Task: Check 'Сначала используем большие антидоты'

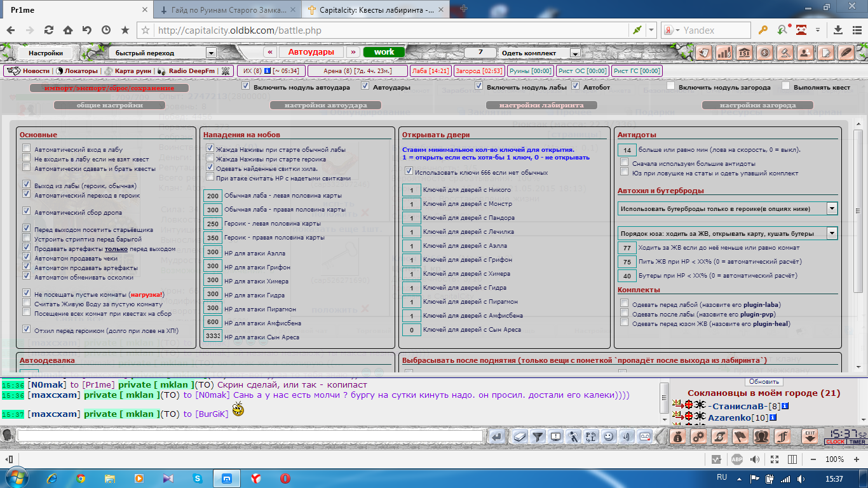Action: click(x=625, y=163)
